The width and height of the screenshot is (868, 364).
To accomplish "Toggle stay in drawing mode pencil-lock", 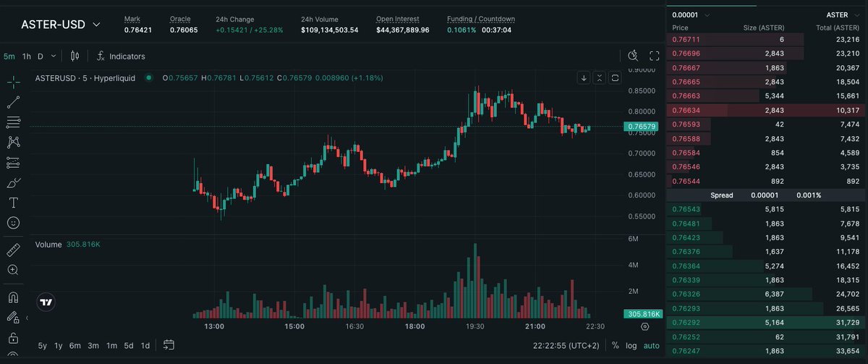I will click(13, 317).
